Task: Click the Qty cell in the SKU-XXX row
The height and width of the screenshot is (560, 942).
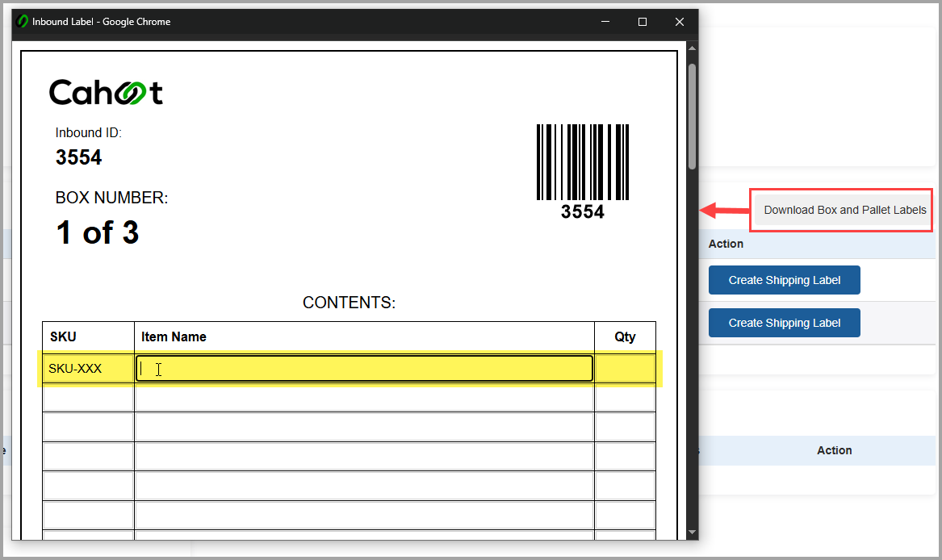Action: [625, 368]
